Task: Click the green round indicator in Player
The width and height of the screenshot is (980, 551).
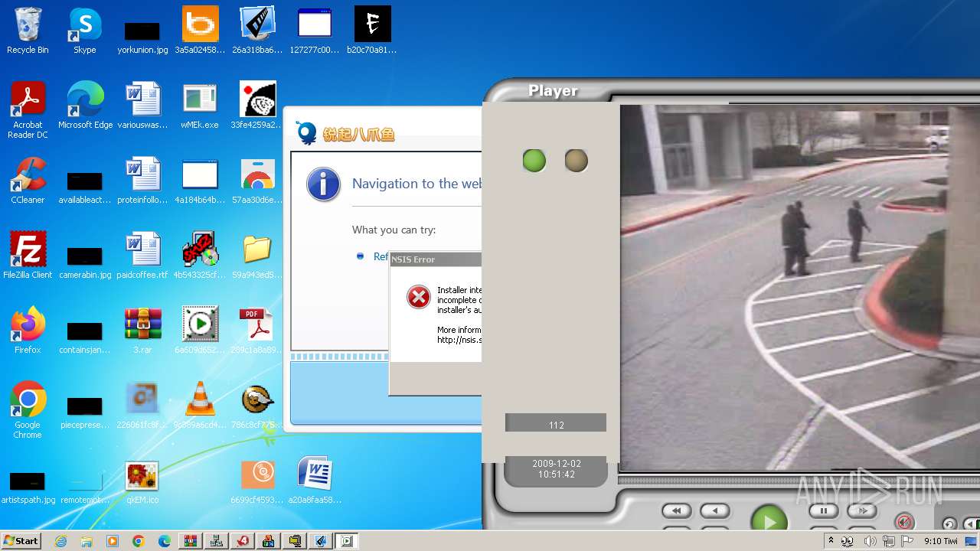Action: point(534,161)
